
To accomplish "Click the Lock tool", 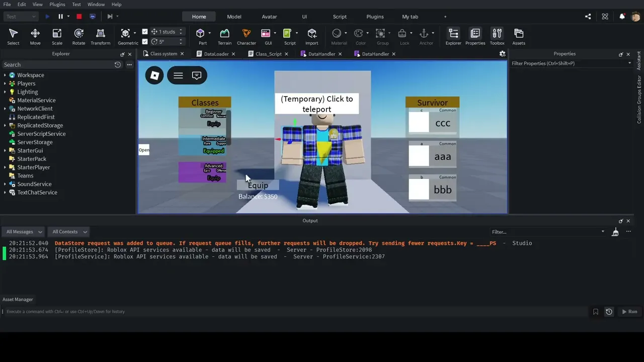I will [404, 37].
